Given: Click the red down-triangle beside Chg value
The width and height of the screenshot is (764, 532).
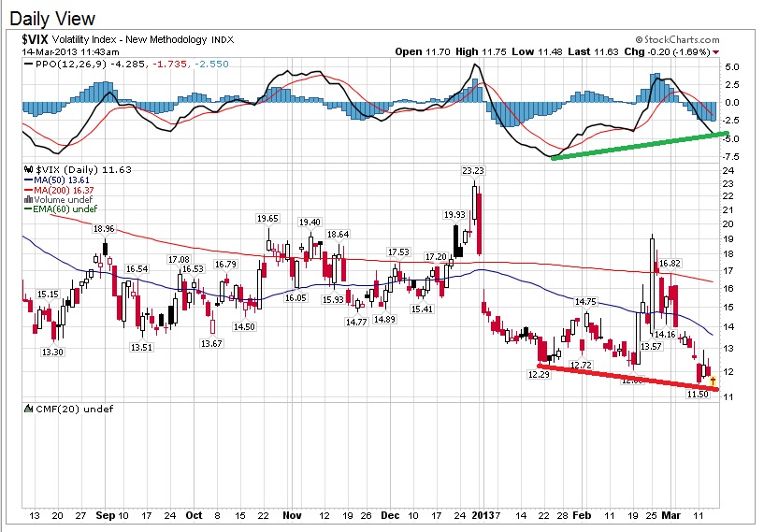Looking at the screenshot, I should click(x=715, y=52).
